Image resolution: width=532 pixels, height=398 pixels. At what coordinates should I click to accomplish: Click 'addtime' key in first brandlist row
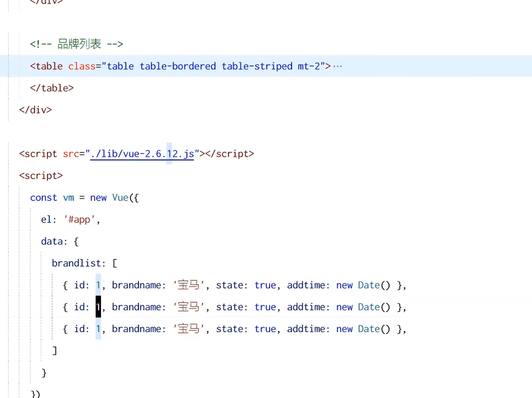point(306,285)
